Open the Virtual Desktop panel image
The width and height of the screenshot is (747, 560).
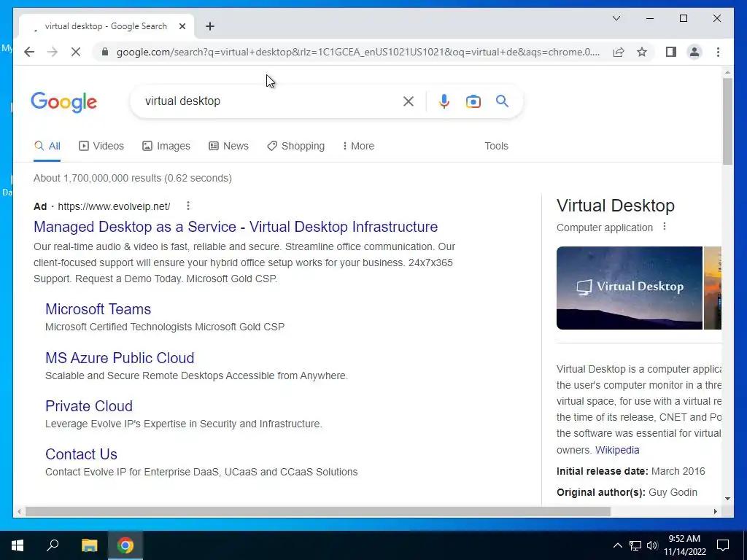630,287
